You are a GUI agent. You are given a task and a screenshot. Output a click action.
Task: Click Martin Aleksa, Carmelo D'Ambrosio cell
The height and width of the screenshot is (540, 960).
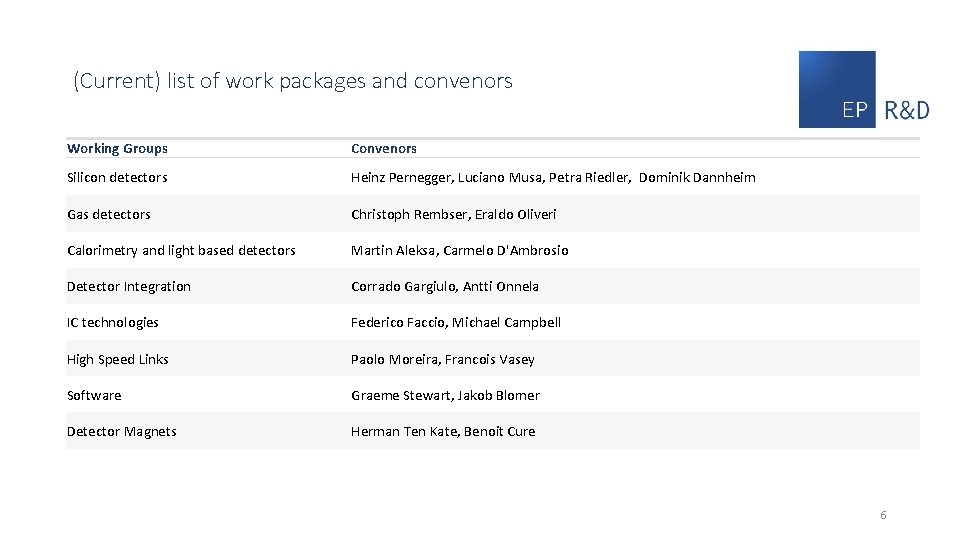click(459, 250)
